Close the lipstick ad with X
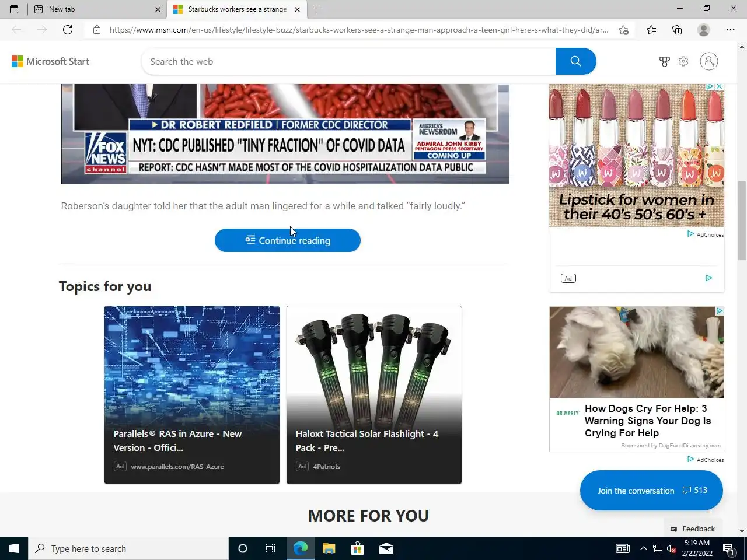The image size is (747, 560). tap(720, 86)
